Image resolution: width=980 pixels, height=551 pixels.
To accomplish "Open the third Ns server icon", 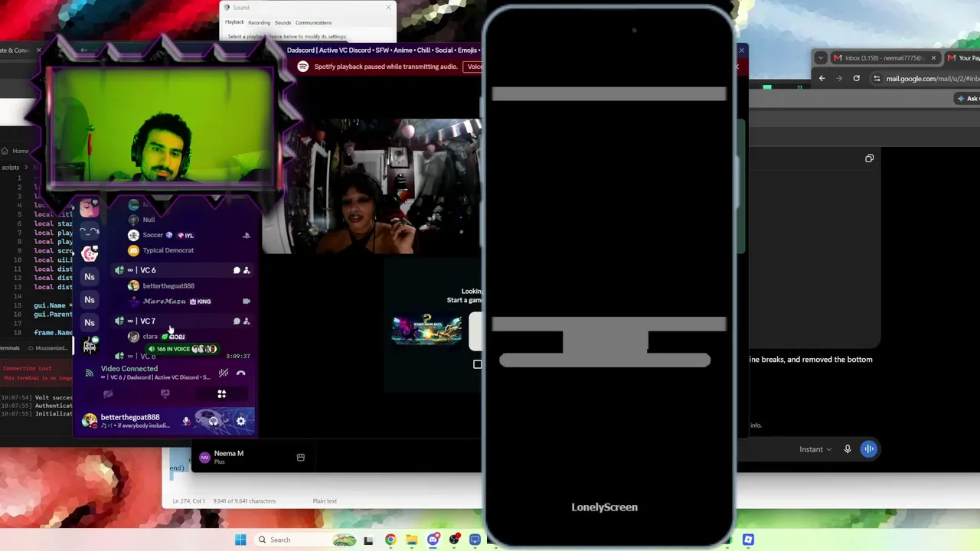I will tap(90, 323).
